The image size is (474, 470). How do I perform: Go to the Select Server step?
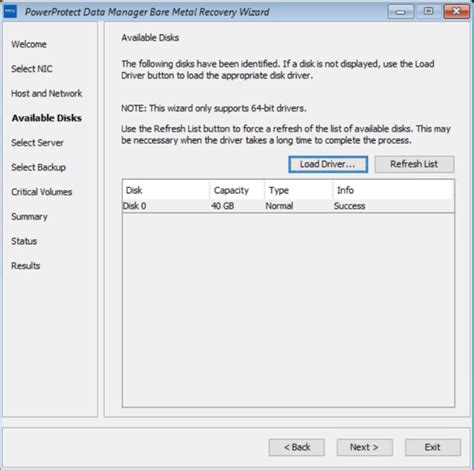point(37,143)
